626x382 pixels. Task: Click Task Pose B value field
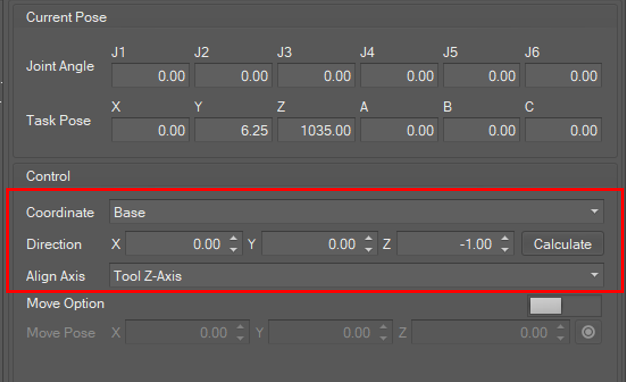481,130
